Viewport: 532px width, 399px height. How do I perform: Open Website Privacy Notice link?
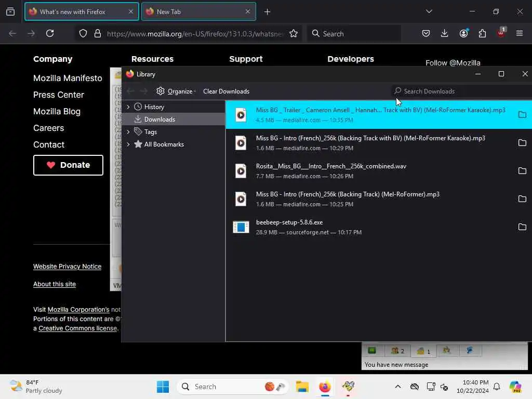67,267
